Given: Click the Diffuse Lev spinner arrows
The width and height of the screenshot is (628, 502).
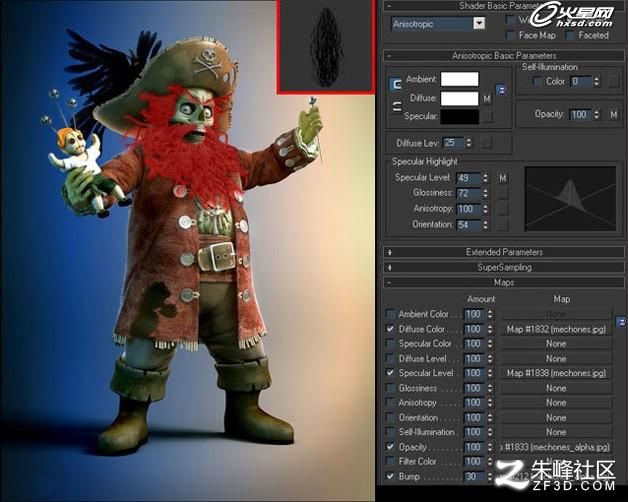Looking at the screenshot, I should pos(468,143).
